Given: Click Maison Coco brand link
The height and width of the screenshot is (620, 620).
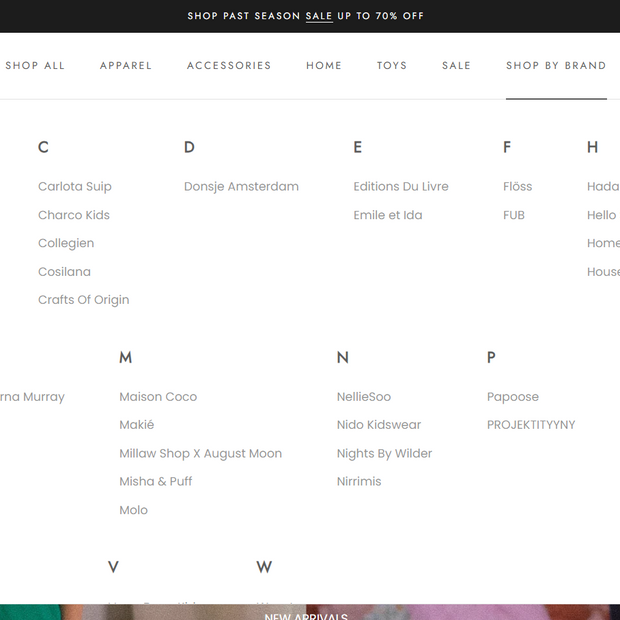Looking at the screenshot, I should [158, 397].
